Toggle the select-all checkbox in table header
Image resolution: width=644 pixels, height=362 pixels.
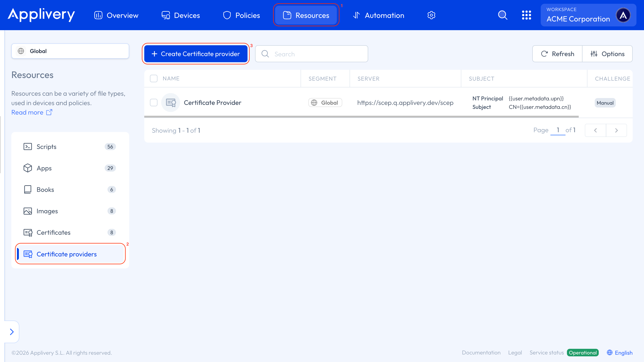(153, 78)
